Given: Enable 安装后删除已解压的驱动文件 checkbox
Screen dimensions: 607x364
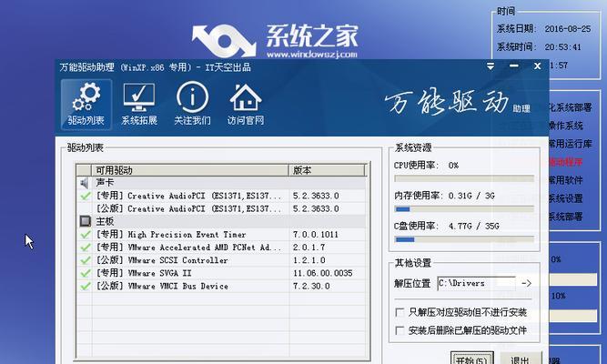Looking at the screenshot, I should click(400, 330).
